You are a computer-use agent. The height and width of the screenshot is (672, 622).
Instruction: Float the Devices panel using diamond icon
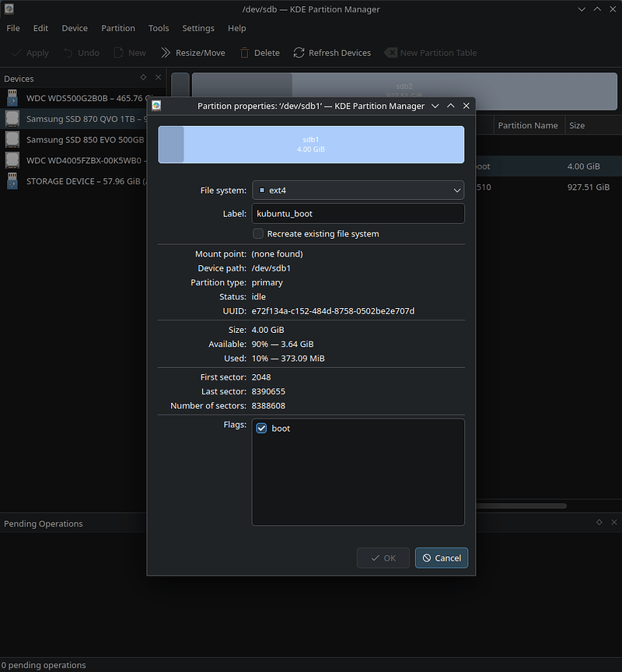(x=143, y=78)
